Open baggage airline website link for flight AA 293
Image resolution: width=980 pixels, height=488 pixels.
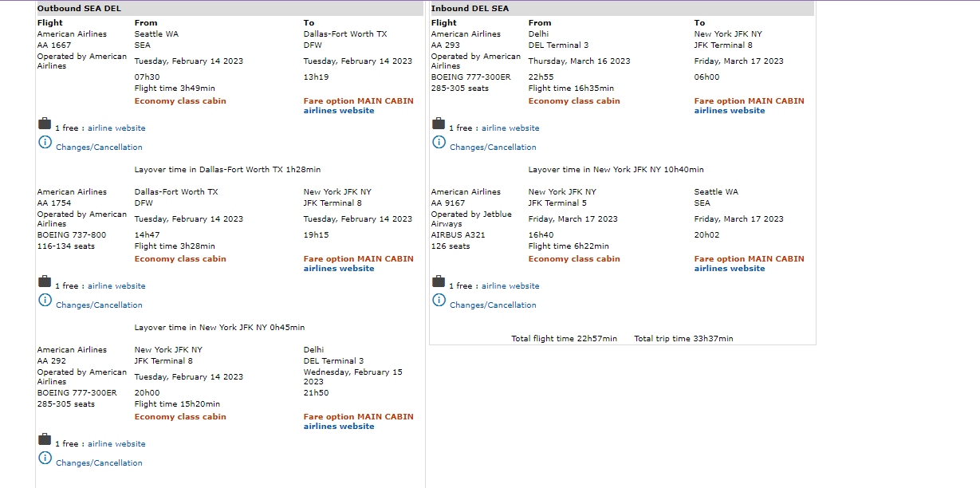(510, 128)
